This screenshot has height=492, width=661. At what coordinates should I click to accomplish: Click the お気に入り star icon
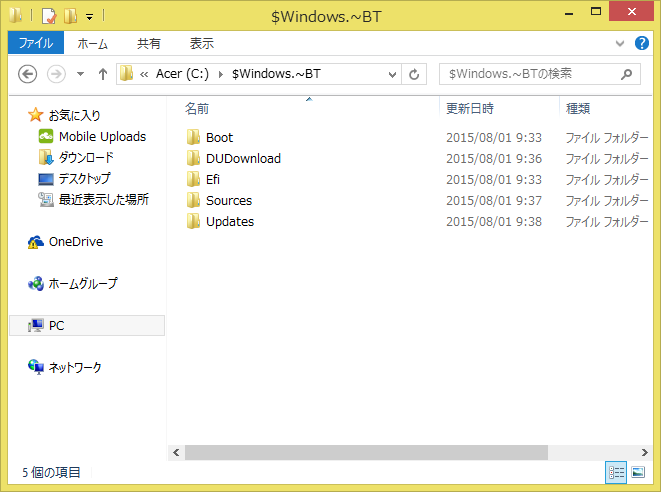pos(35,115)
